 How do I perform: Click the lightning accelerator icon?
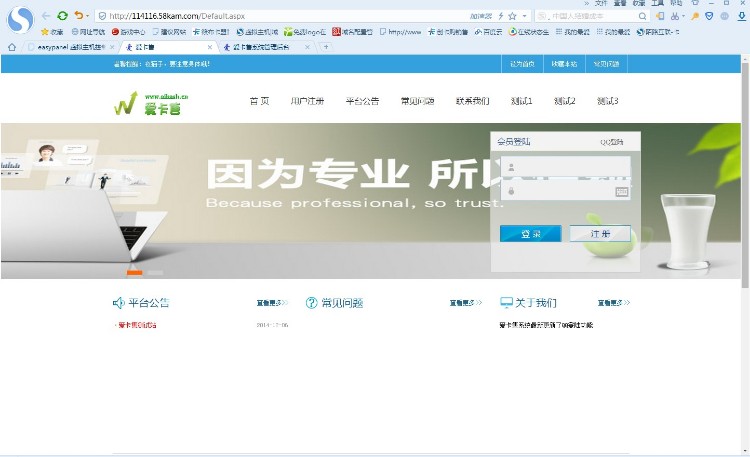(x=501, y=16)
